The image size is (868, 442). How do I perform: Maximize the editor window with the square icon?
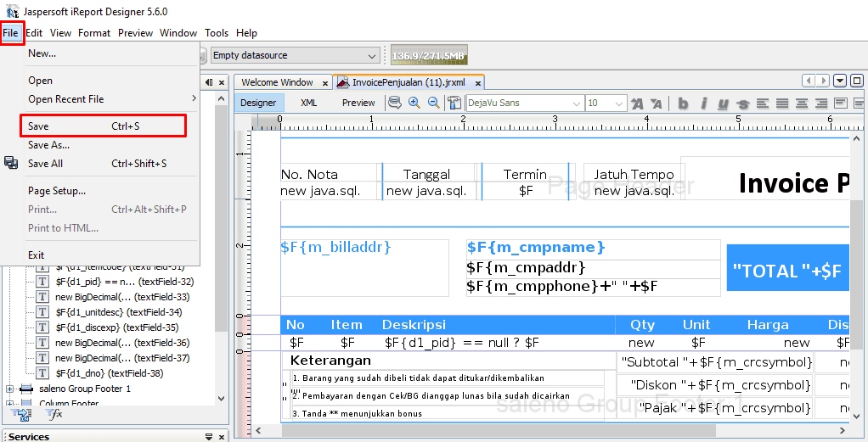coord(857,81)
